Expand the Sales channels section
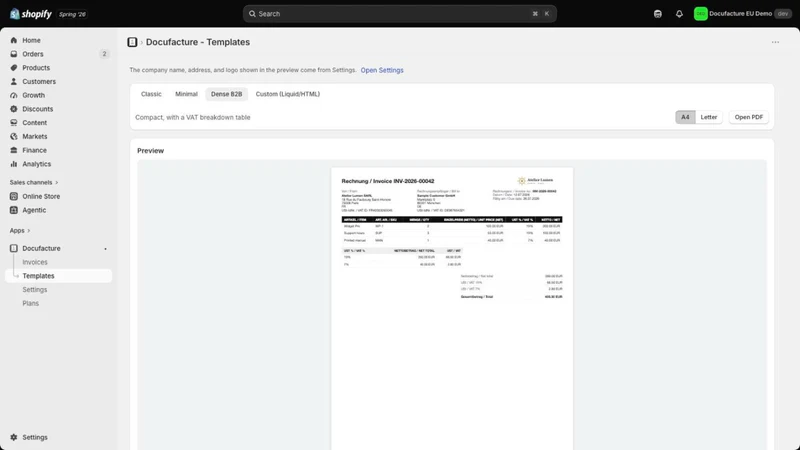Screen dimensions: 800x450 coord(34,182)
